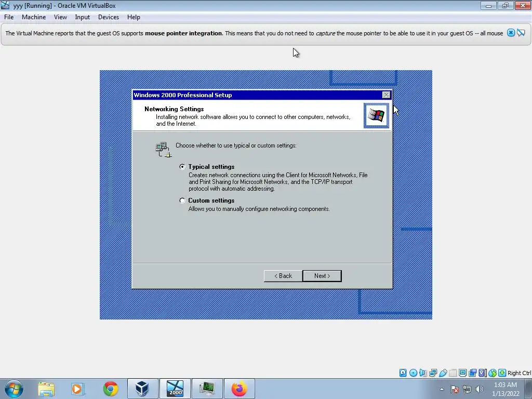Click the hard disk activity status icon
This screenshot has height=399, width=532.
point(403,373)
